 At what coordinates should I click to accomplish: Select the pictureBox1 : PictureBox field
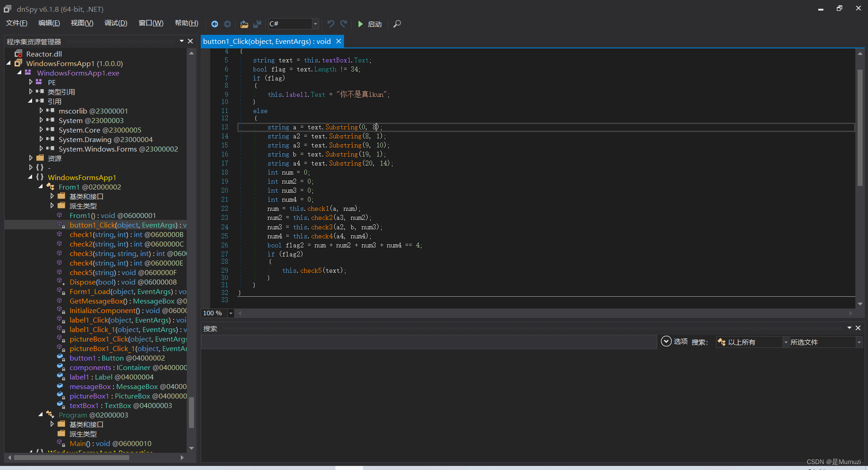click(x=127, y=396)
